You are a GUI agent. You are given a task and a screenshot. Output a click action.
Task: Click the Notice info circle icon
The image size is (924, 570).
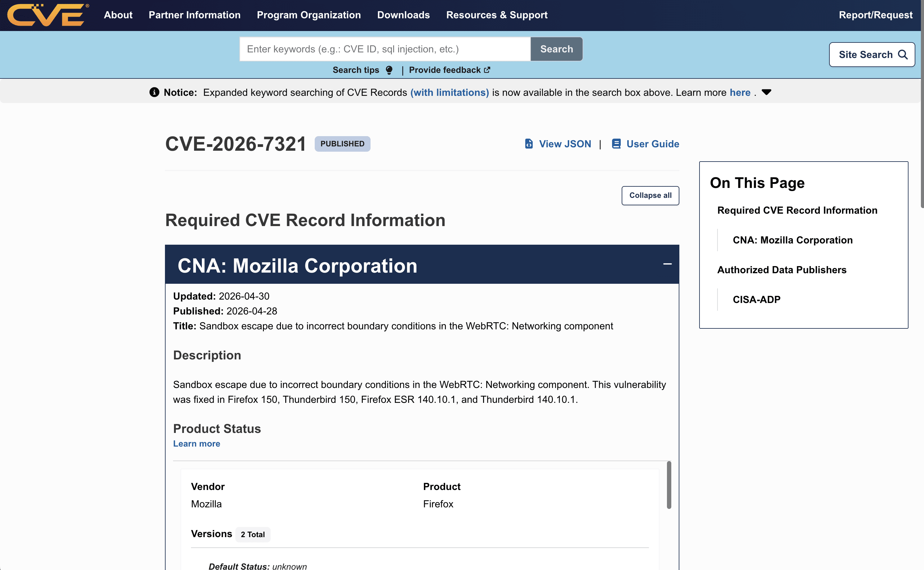(x=154, y=92)
